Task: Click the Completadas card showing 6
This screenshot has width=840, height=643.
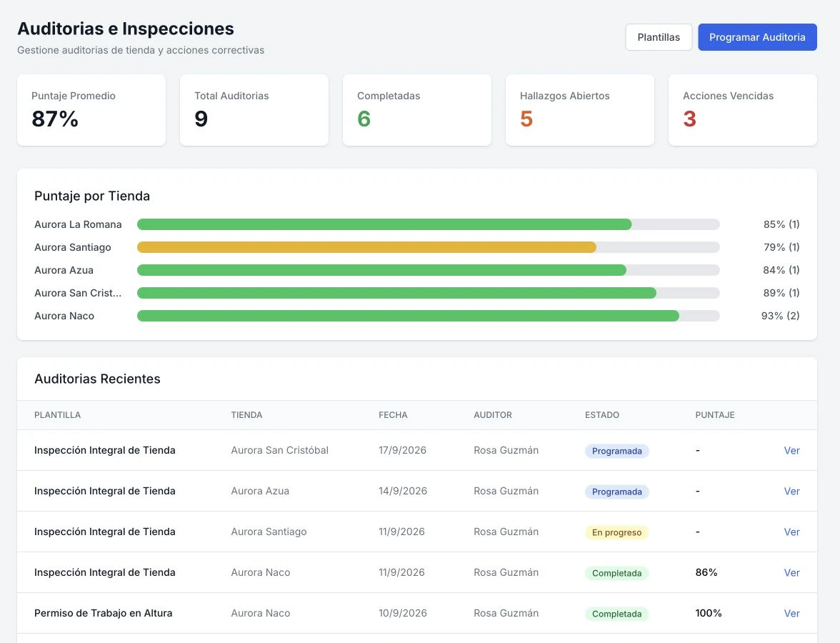Action: pyautogui.click(x=417, y=110)
